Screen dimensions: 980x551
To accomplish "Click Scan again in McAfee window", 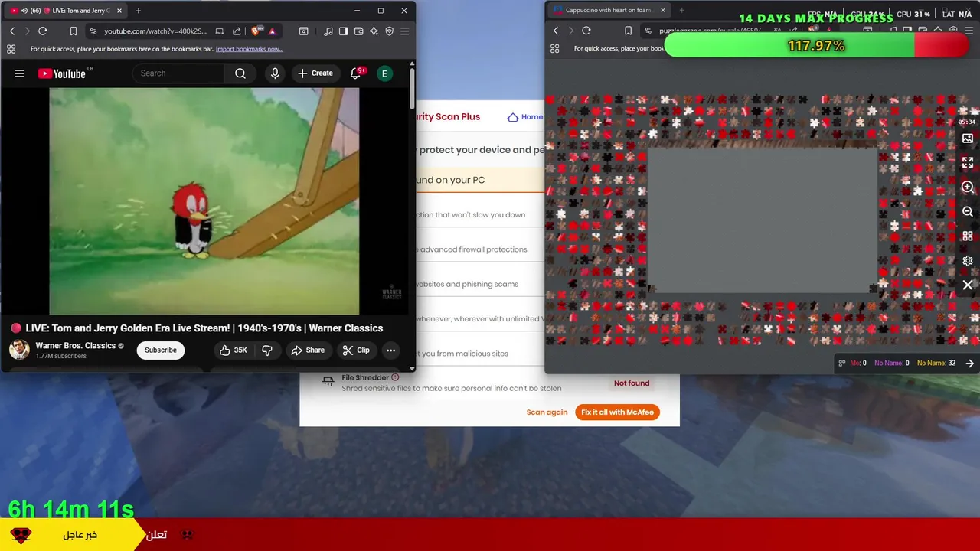I will click(547, 412).
